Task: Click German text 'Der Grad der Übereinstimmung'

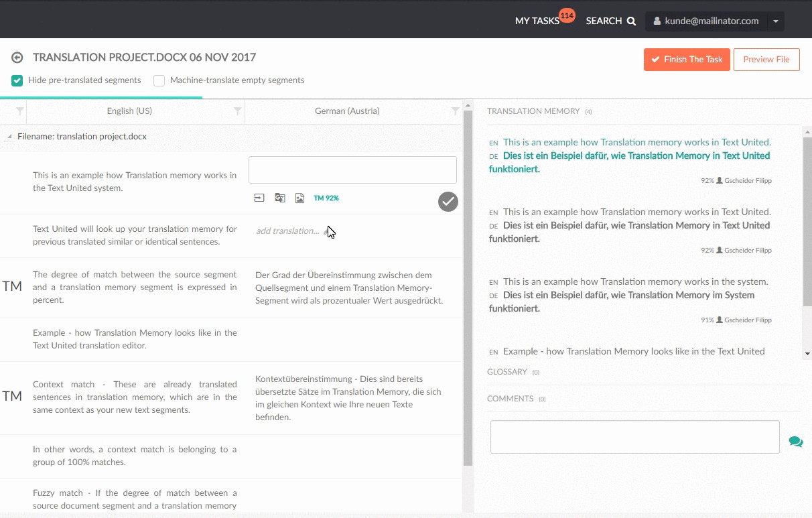Action: point(349,287)
